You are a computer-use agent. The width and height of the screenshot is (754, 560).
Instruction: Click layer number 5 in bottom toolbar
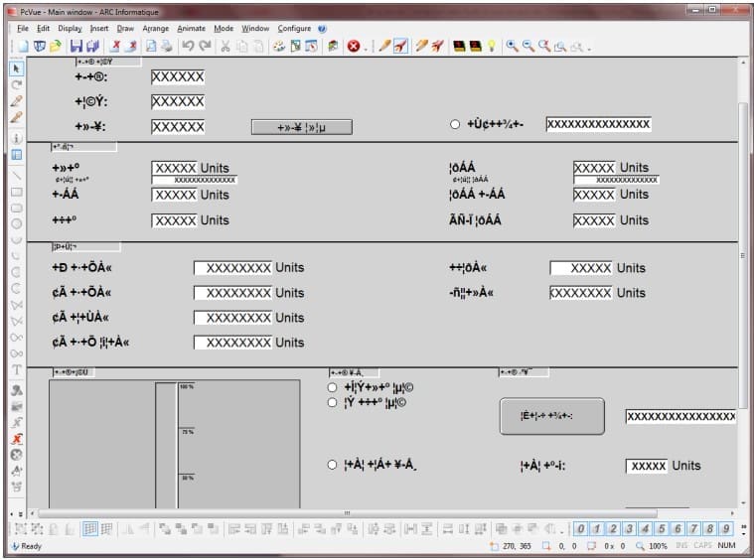[x=646, y=529]
